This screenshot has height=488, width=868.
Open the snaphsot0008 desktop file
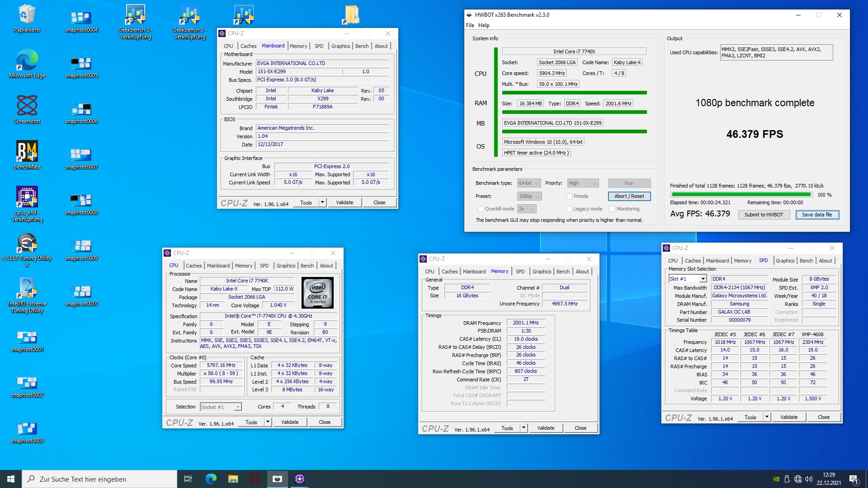tap(81, 204)
